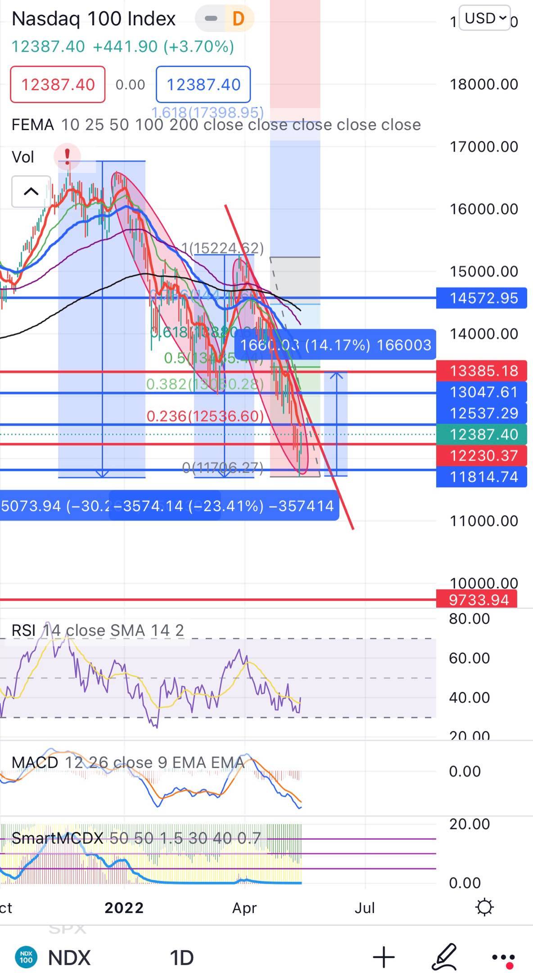Select the 1.618(17398.95) Fibonacci extension label
This screenshot has height=980, width=533.
click(x=208, y=112)
